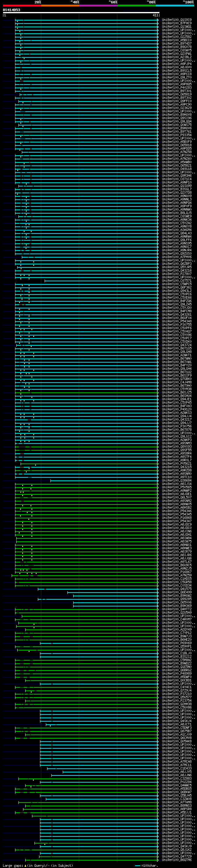
Task: Click the UniRef100_Q99285 hit name
Action: click(x=177, y=599)
